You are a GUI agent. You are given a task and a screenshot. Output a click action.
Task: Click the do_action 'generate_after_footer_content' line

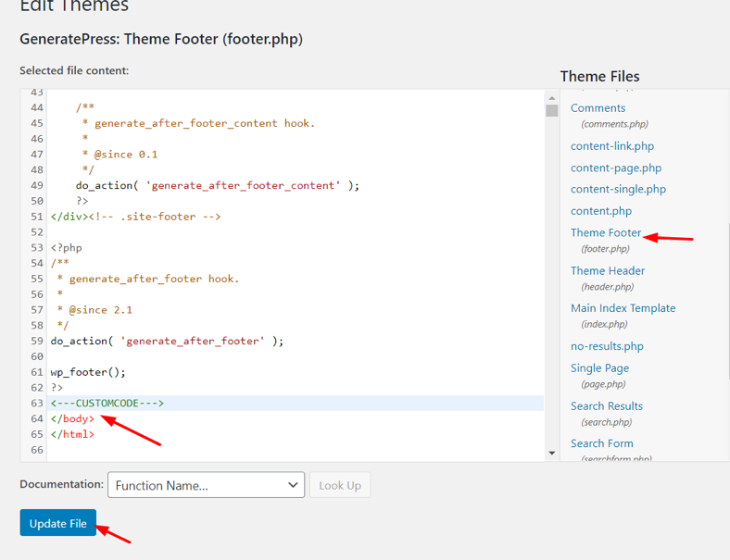point(218,185)
